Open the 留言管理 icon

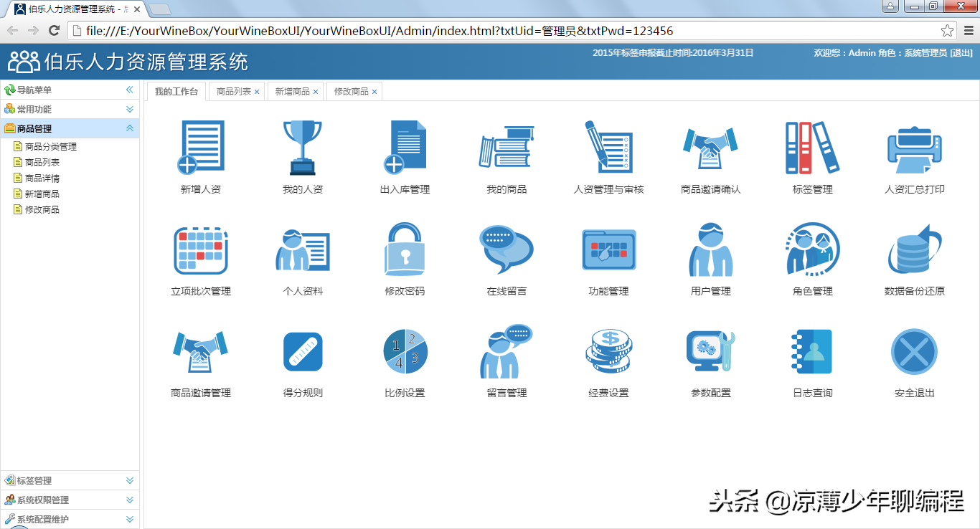click(507, 351)
